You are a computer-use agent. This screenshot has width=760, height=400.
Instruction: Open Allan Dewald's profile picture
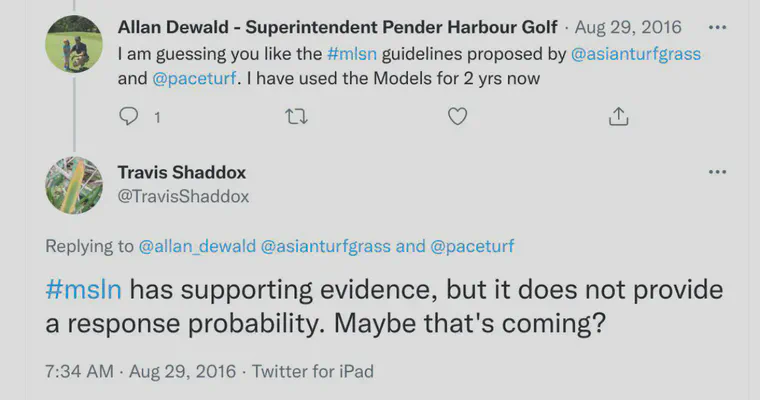[74, 44]
